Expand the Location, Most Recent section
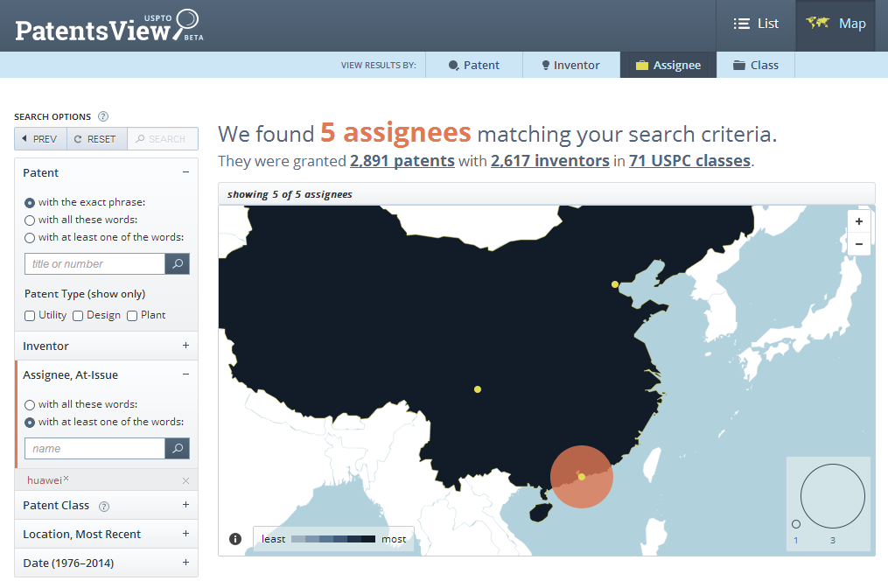888x588 pixels. click(x=185, y=534)
